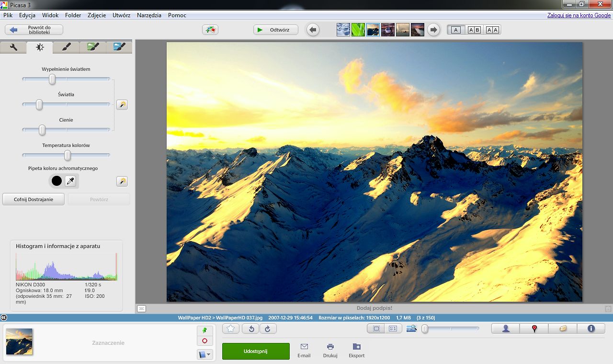Collapse the bottom panel with double-arrow button
Screen dimensions: 613x364
(x=4, y=318)
